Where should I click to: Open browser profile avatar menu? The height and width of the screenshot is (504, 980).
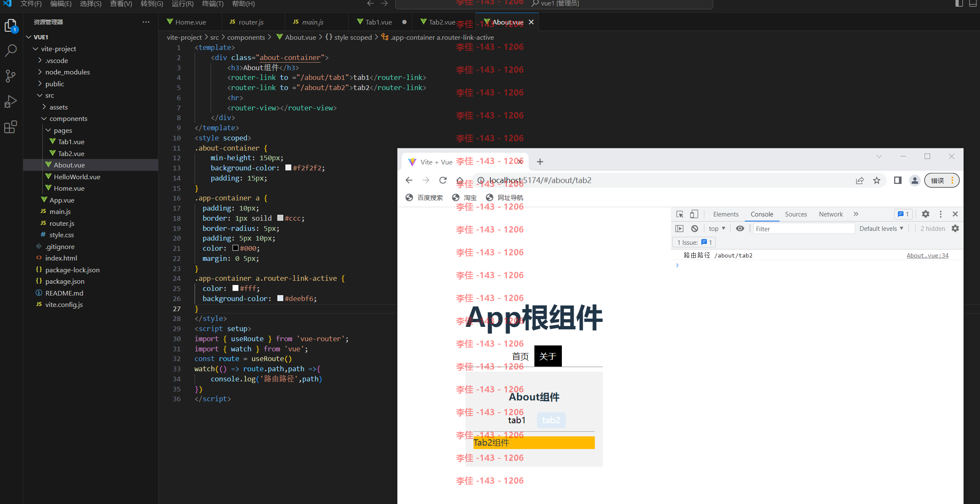coord(914,181)
